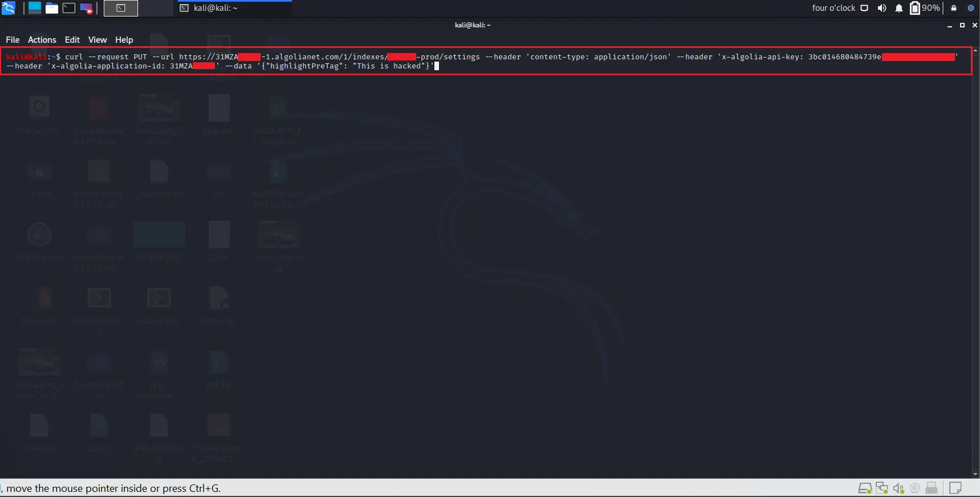The width and height of the screenshot is (980, 497).
Task: Open the VMware message log note icon
Action: tap(955, 488)
